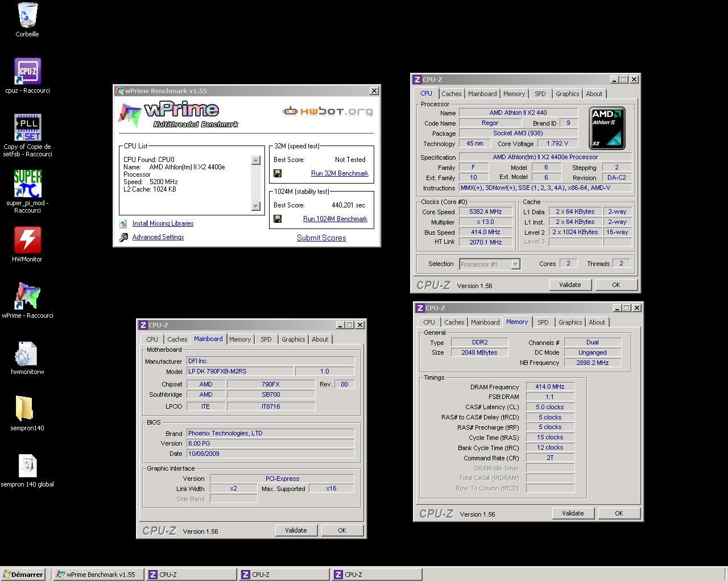This screenshot has height=582, width=728.
Task: Click Validate in the Mainboard CPU-Z window
Action: 296,530
